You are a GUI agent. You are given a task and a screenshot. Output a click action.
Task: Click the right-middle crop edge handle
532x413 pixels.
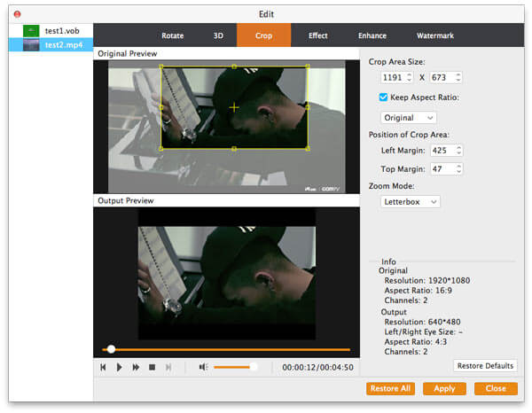[x=308, y=107]
